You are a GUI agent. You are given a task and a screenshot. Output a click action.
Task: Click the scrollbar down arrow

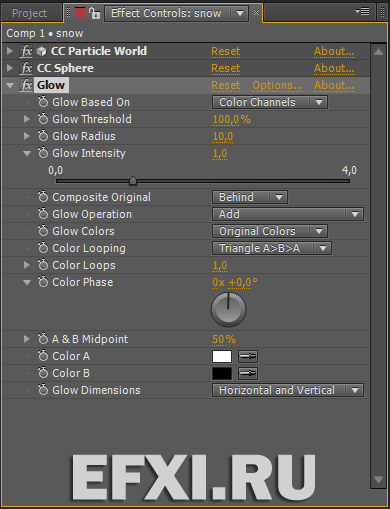click(378, 480)
